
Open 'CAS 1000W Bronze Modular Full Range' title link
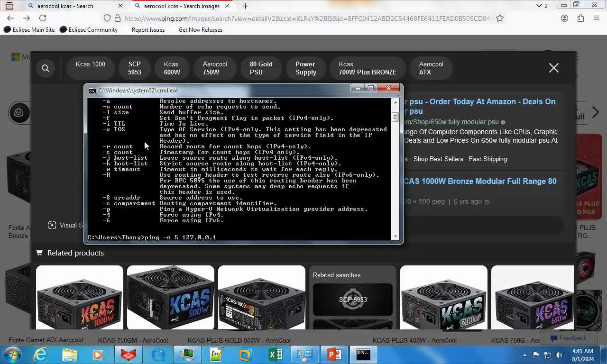[x=480, y=181]
